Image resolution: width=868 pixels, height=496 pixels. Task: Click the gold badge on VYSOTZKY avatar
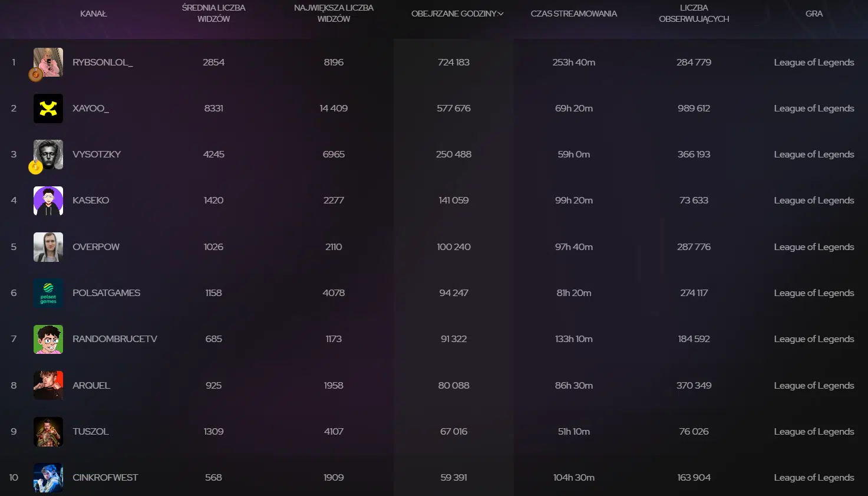point(35,167)
